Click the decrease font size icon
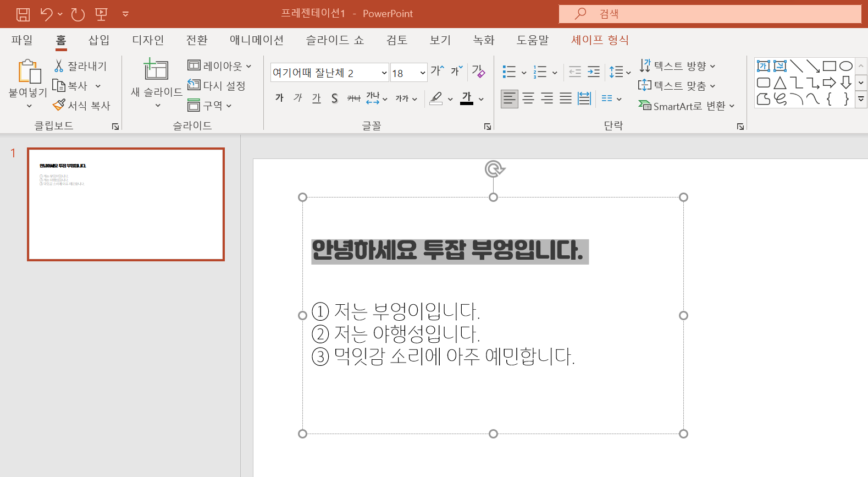The width and height of the screenshot is (868, 477). coord(457,70)
